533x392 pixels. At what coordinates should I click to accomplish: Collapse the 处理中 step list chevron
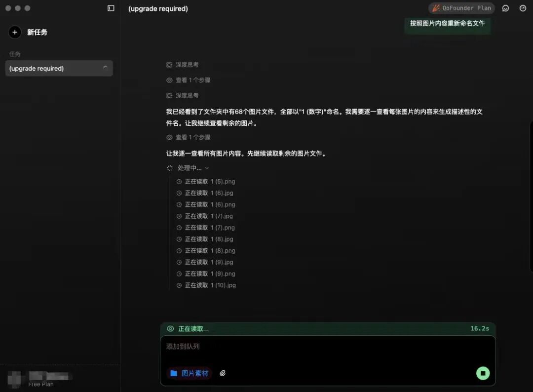[x=206, y=168]
